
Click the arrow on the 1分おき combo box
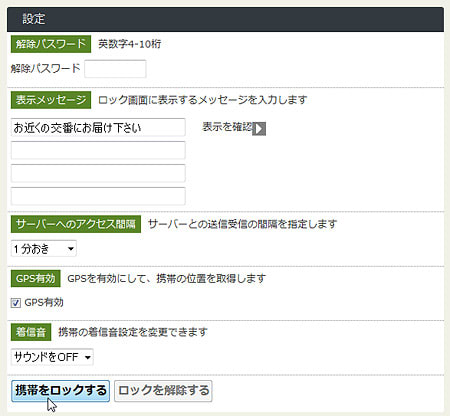coord(71,249)
